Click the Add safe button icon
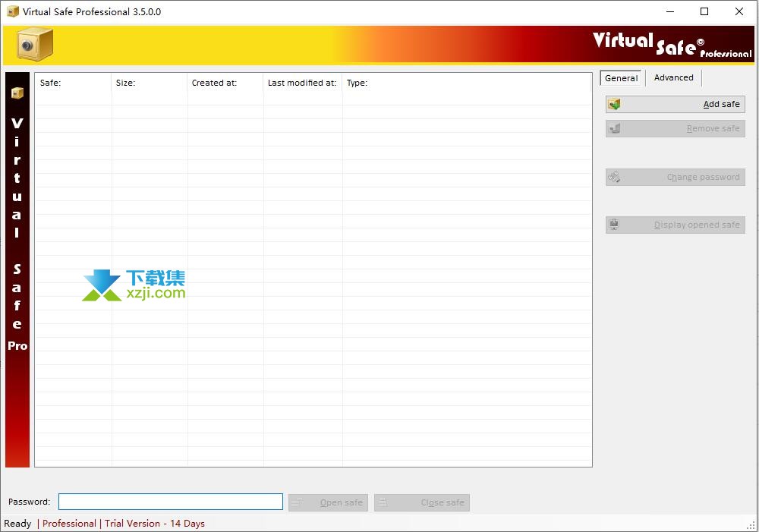Screen dimensions: 759x532 614,104
